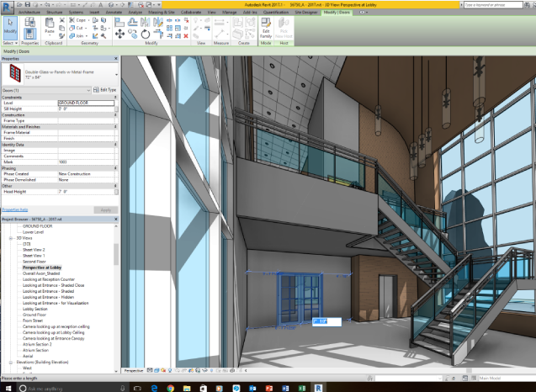Viewport: 536px width, 392px height.
Task: Select the Modify arrow tool
Action: (x=10, y=27)
